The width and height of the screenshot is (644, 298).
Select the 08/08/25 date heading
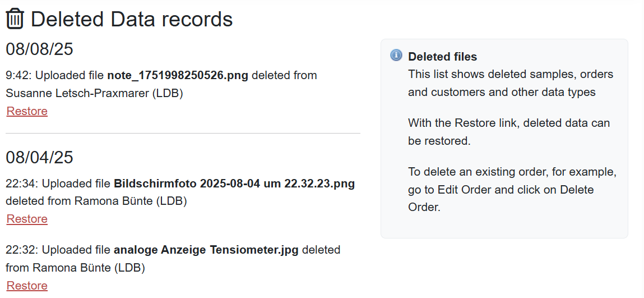click(39, 49)
